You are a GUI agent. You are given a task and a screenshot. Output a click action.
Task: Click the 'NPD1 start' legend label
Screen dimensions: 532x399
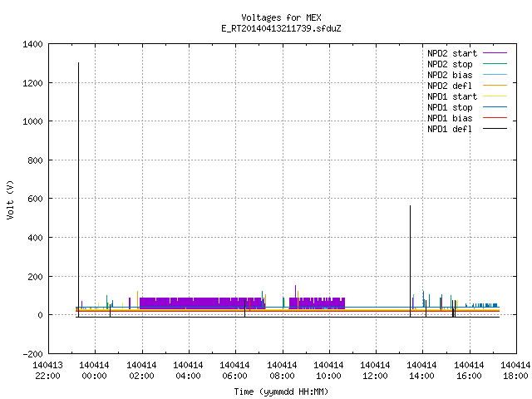click(x=452, y=96)
